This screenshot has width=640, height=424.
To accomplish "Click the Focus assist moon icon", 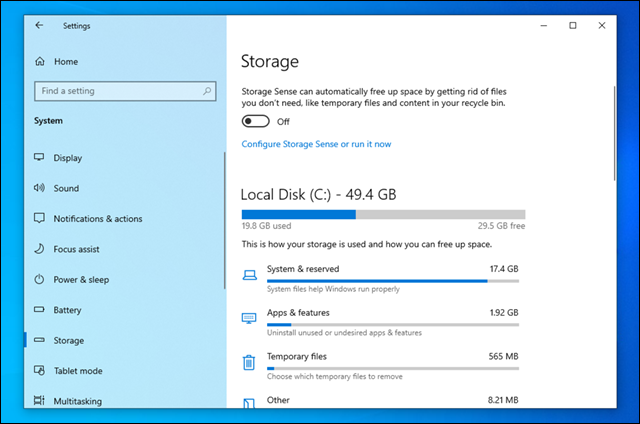I will coord(39,249).
